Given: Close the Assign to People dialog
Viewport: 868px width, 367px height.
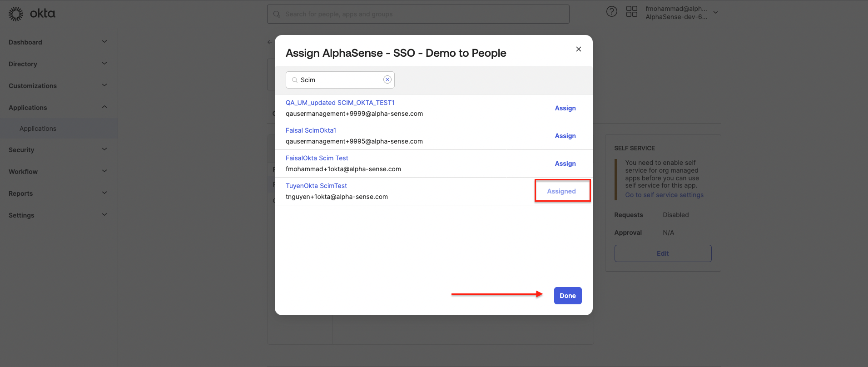Looking at the screenshot, I should [x=579, y=49].
